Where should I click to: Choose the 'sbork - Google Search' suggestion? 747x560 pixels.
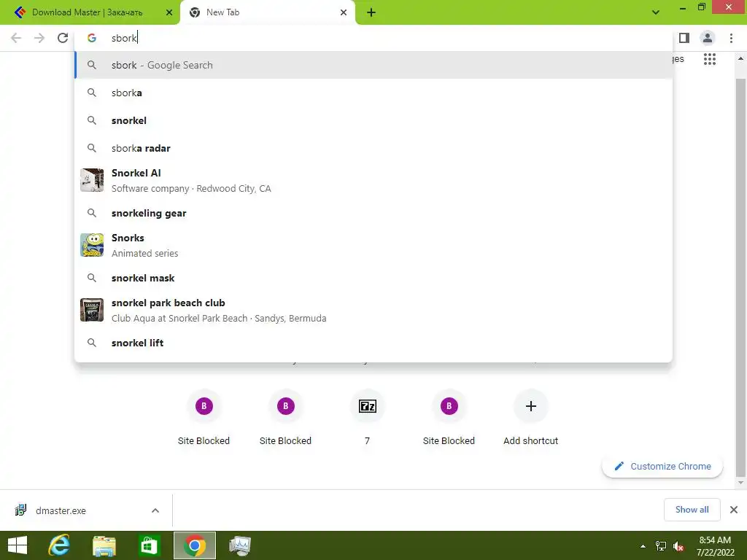point(373,65)
